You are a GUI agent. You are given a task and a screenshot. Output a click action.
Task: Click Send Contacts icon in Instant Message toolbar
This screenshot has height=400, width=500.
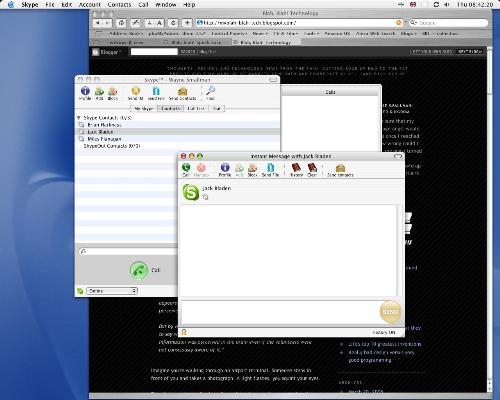[x=340, y=168]
